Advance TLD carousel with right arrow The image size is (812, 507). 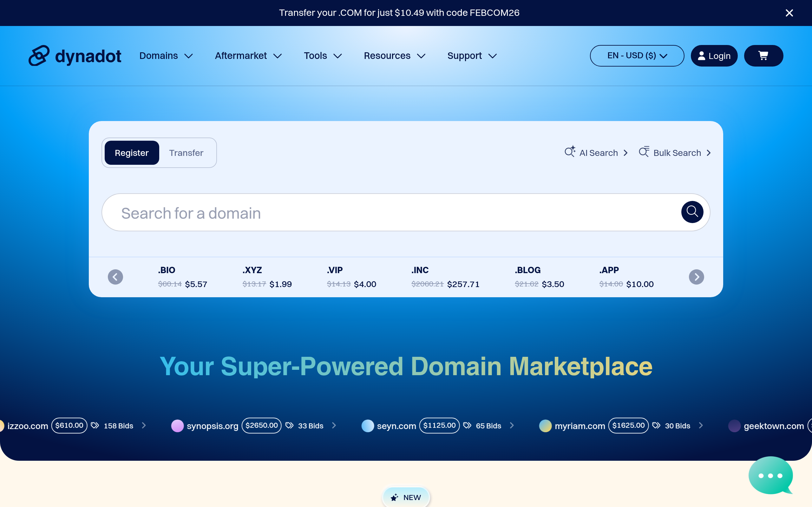(x=696, y=277)
